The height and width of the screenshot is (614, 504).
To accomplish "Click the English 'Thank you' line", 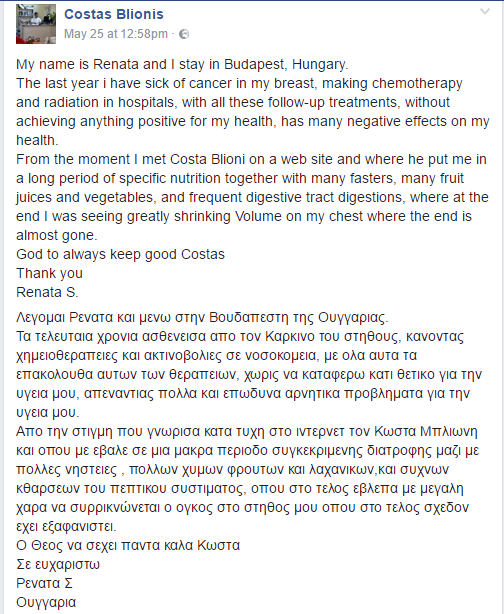I will [49, 273].
